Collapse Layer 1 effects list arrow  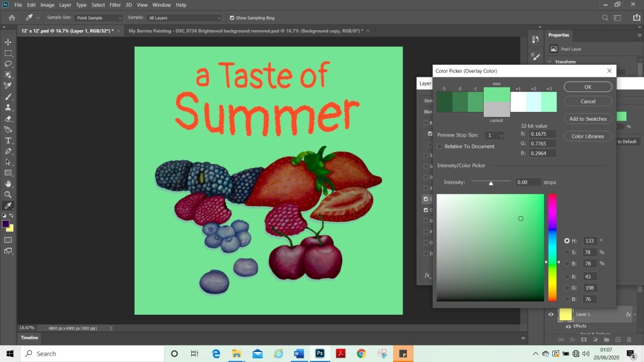coord(635,315)
